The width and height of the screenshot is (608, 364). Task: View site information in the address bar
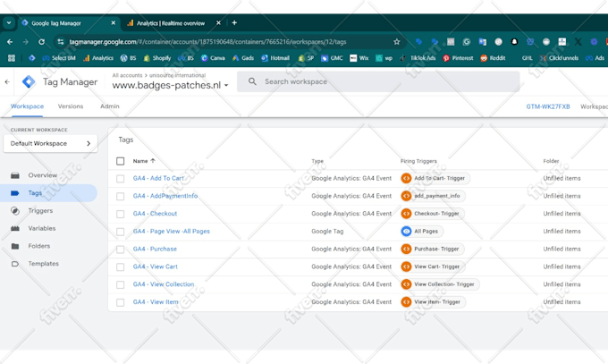pyautogui.click(x=60, y=41)
